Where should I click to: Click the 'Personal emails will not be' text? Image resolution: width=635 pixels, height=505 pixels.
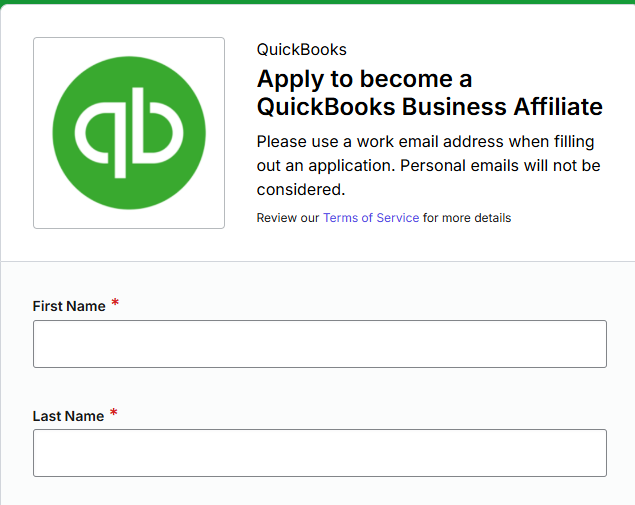[500, 166]
